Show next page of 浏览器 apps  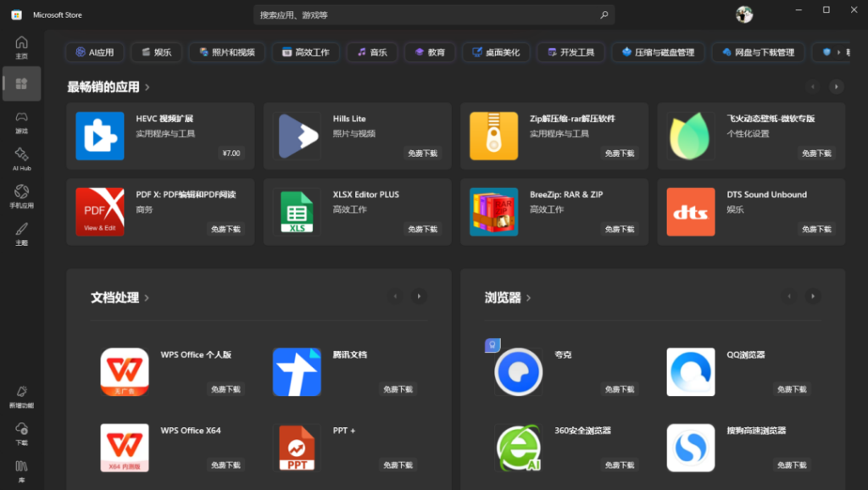click(813, 296)
